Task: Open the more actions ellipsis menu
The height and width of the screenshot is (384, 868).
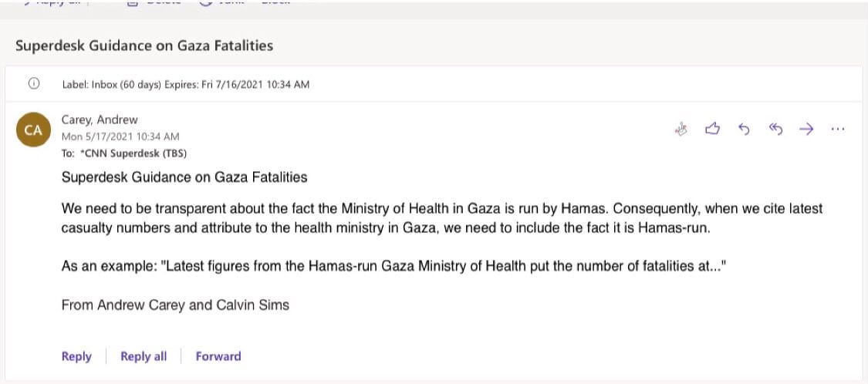Action: 838,130
